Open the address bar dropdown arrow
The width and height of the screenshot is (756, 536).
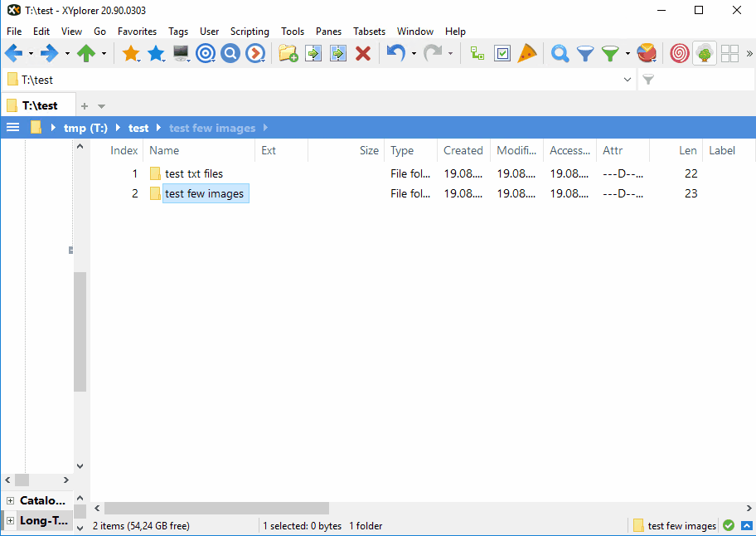628,80
